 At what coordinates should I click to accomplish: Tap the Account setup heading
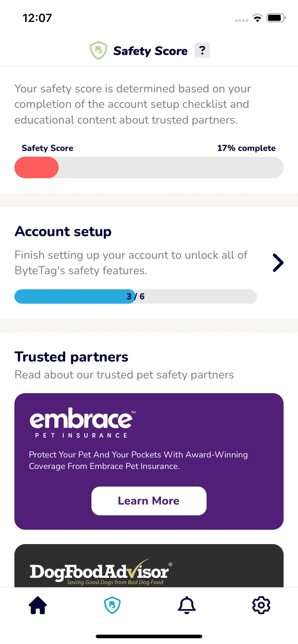(63, 231)
